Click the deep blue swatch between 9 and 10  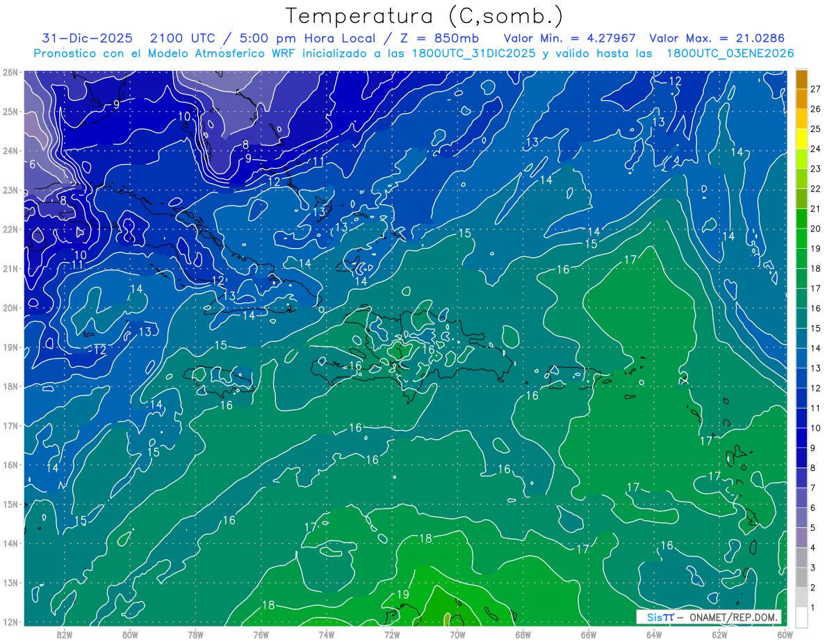801,438
